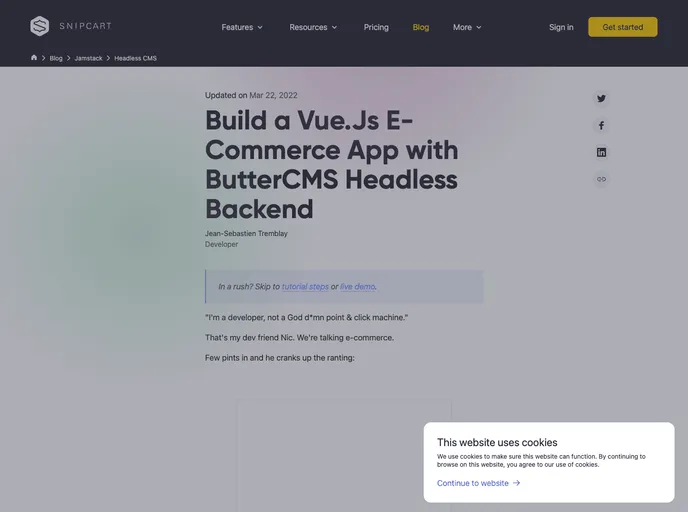Viewport: 688px width, 512px height.
Task: Go to the Blog section in navigation
Action: (x=420, y=27)
